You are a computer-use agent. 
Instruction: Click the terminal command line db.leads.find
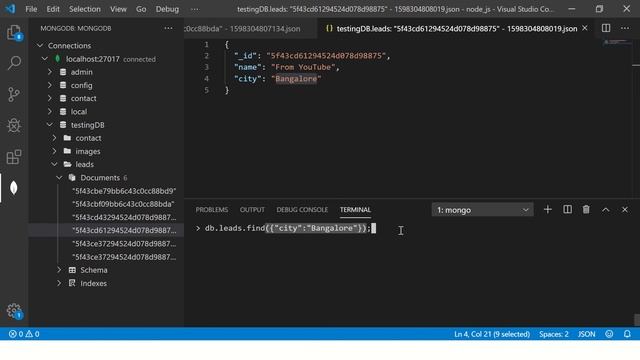coord(288,228)
